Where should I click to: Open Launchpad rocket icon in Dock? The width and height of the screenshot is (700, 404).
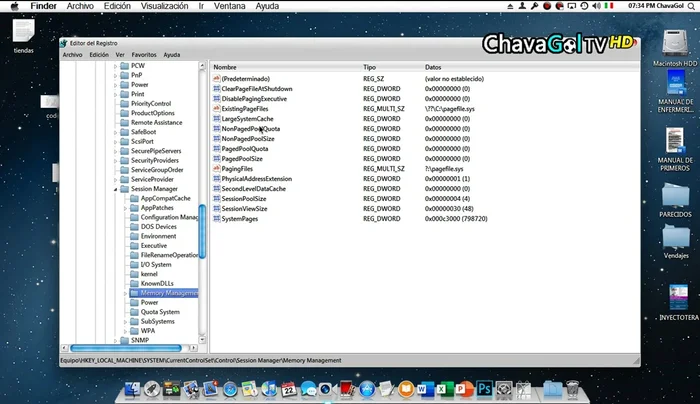point(152,389)
